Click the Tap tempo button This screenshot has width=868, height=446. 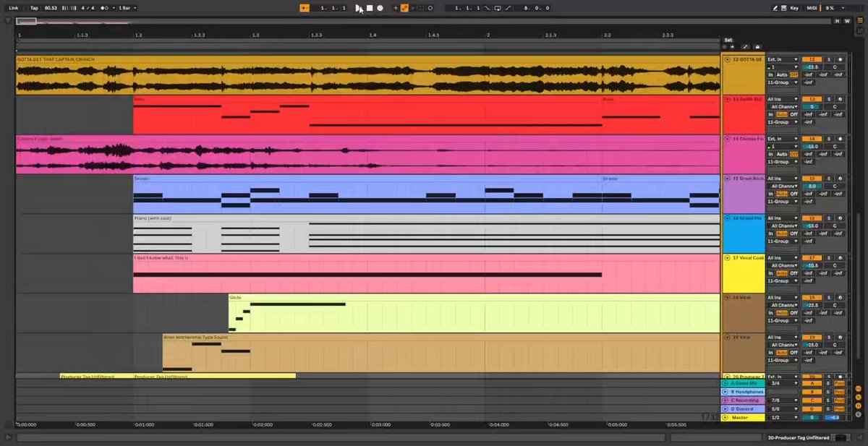(x=34, y=8)
